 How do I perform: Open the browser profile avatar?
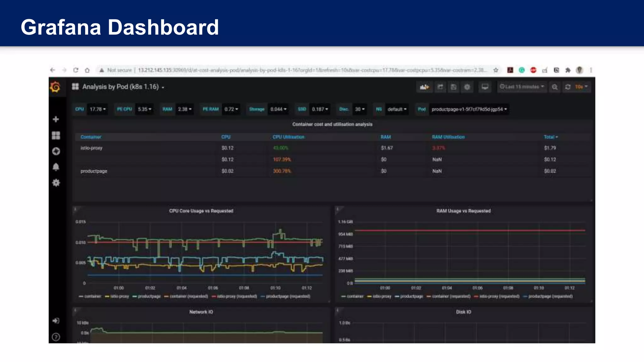point(580,70)
